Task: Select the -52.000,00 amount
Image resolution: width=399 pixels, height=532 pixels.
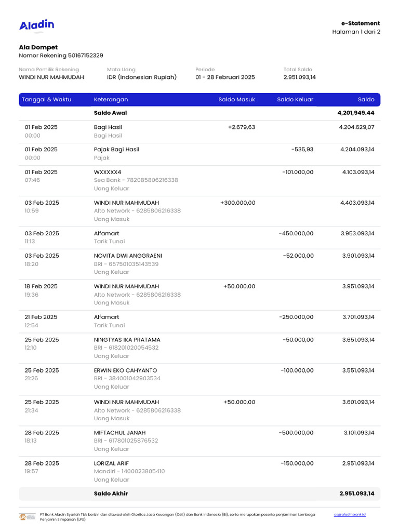Action: pyautogui.click(x=298, y=256)
